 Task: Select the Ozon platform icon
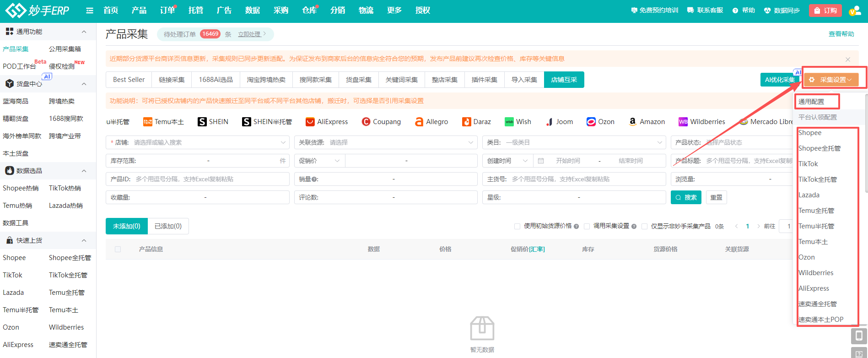tap(591, 122)
